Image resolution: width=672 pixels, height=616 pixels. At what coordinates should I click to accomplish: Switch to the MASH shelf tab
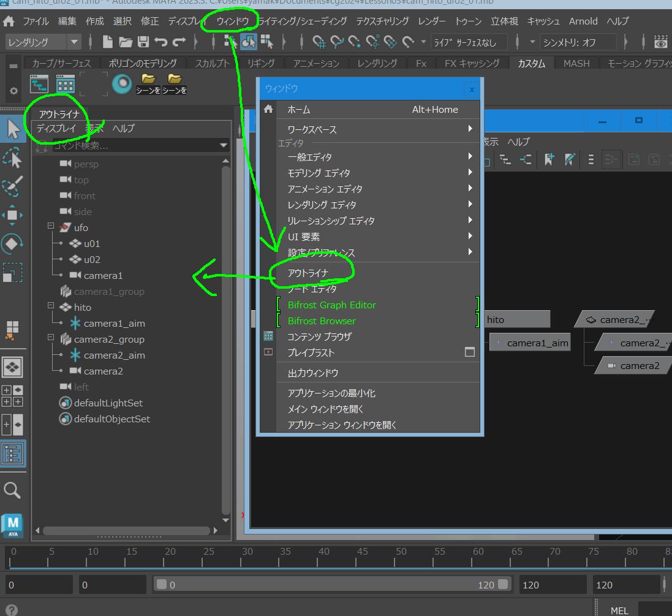(576, 64)
